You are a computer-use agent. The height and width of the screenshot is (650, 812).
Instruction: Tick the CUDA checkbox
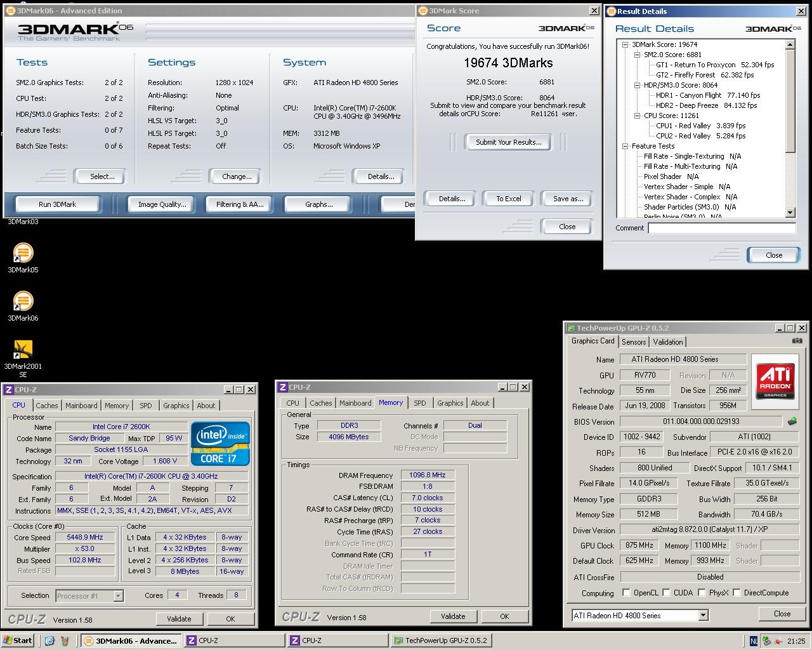pos(667,593)
